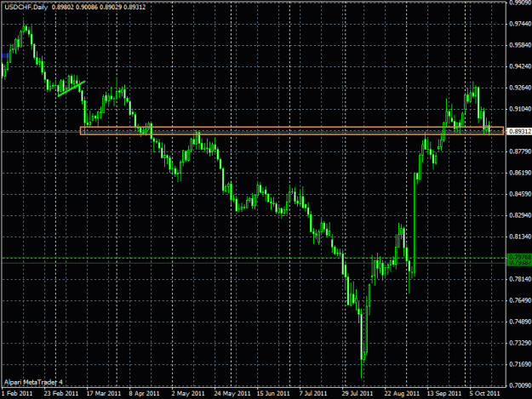
Task: Click the 23 Feb 2011 date label
Action: tap(61, 393)
